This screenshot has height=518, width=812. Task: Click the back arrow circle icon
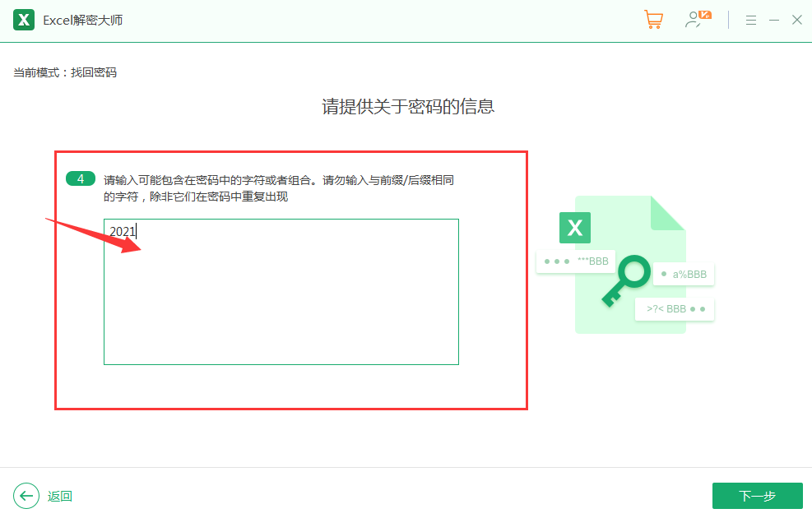click(26, 496)
